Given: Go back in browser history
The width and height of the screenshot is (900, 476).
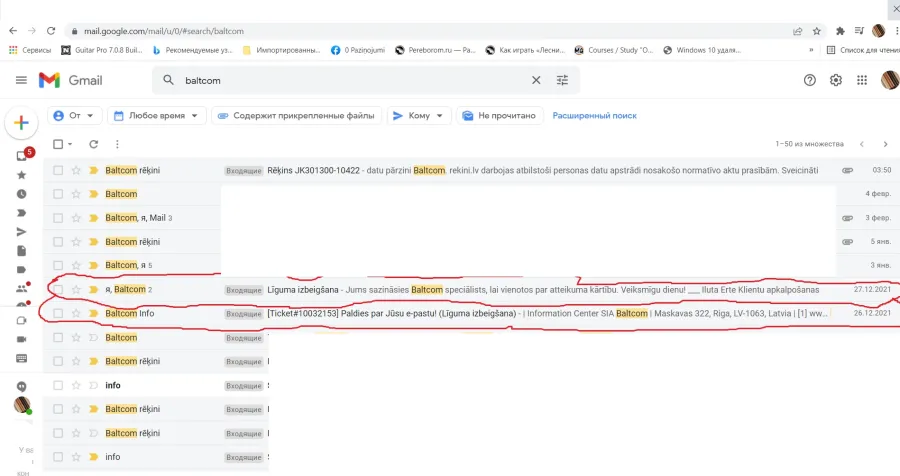Looking at the screenshot, I should pyautogui.click(x=13, y=31).
